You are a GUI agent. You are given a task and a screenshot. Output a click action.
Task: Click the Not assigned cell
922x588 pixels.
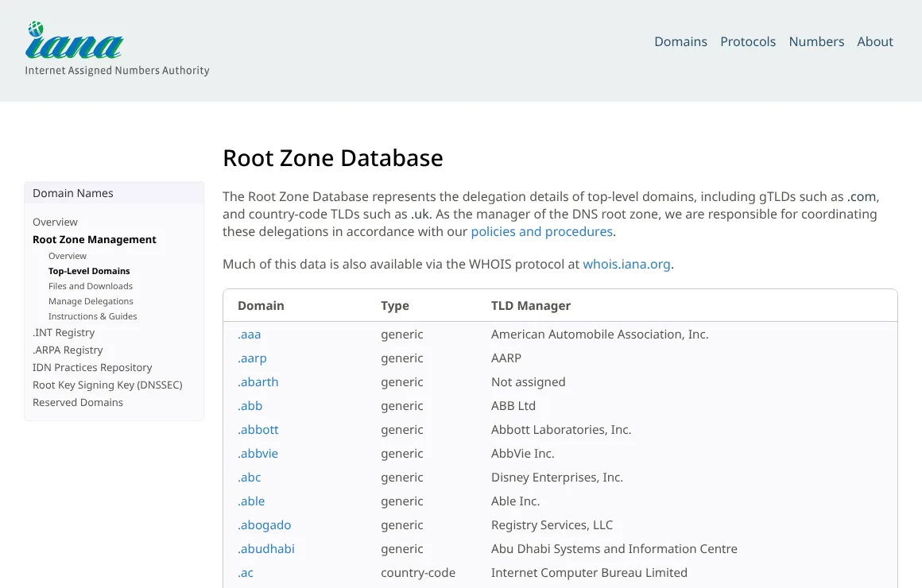pyautogui.click(x=528, y=382)
